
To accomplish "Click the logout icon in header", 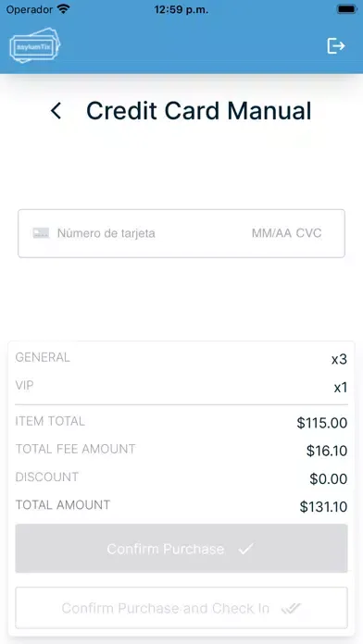I will [336, 45].
